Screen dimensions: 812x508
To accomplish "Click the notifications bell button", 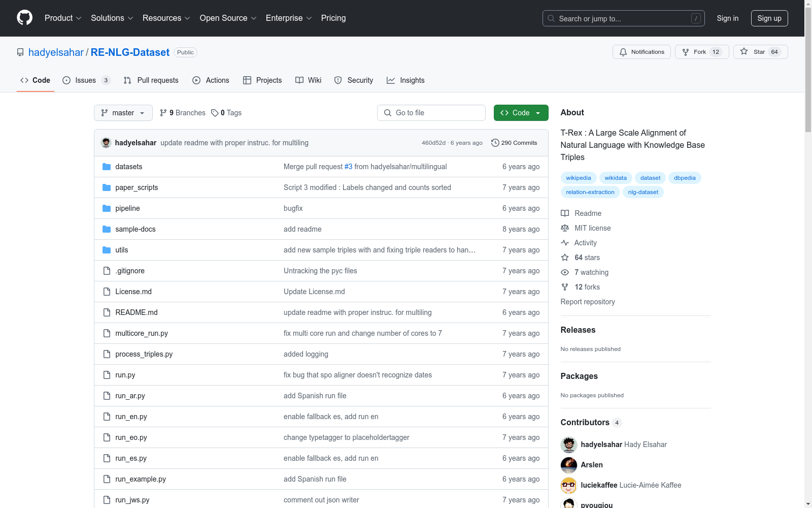I will [641, 52].
